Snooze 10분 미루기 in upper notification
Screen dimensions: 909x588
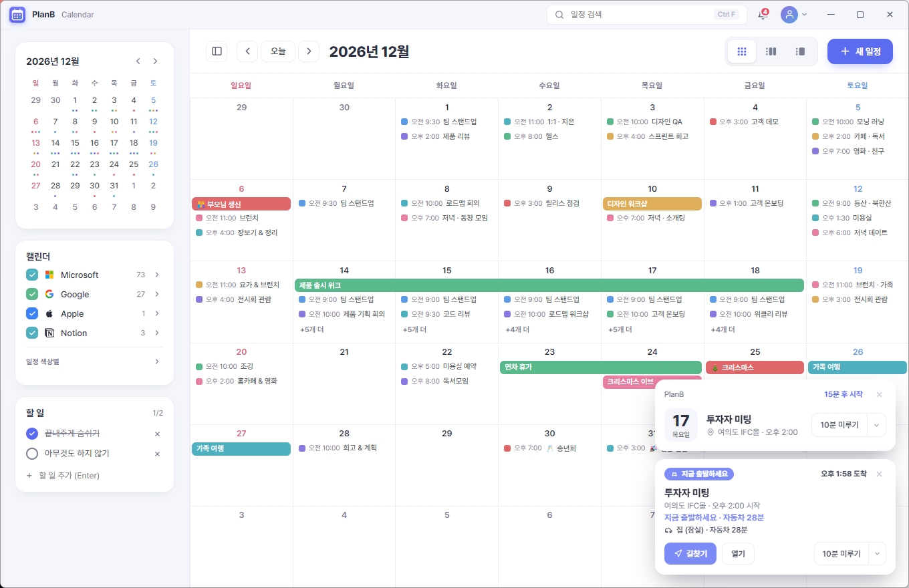point(839,425)
